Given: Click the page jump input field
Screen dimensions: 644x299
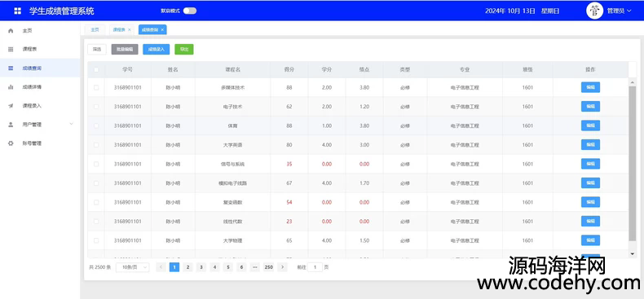Looking at the screenshot, I should pyautogui.click(x=315, y=267).
